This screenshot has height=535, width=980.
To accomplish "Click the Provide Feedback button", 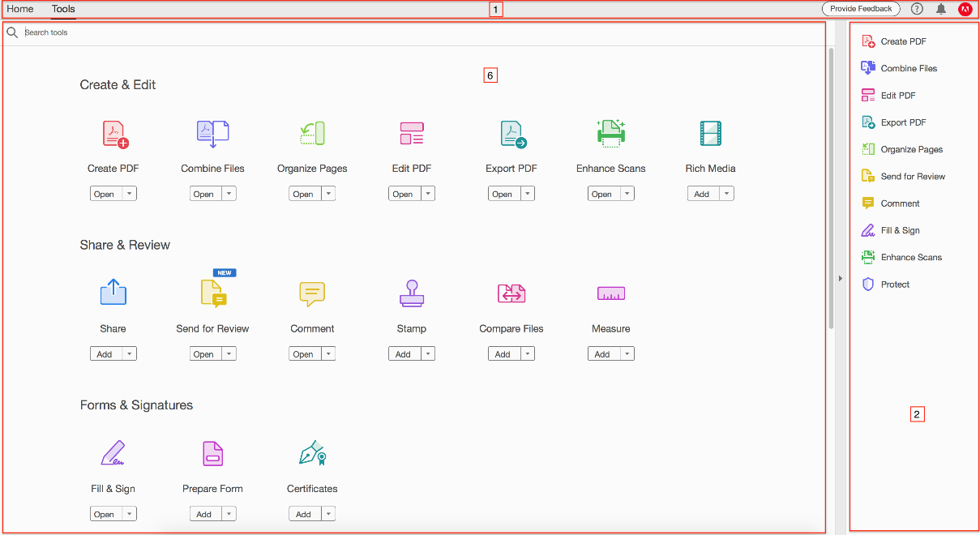I will click(x=861, y=9).
